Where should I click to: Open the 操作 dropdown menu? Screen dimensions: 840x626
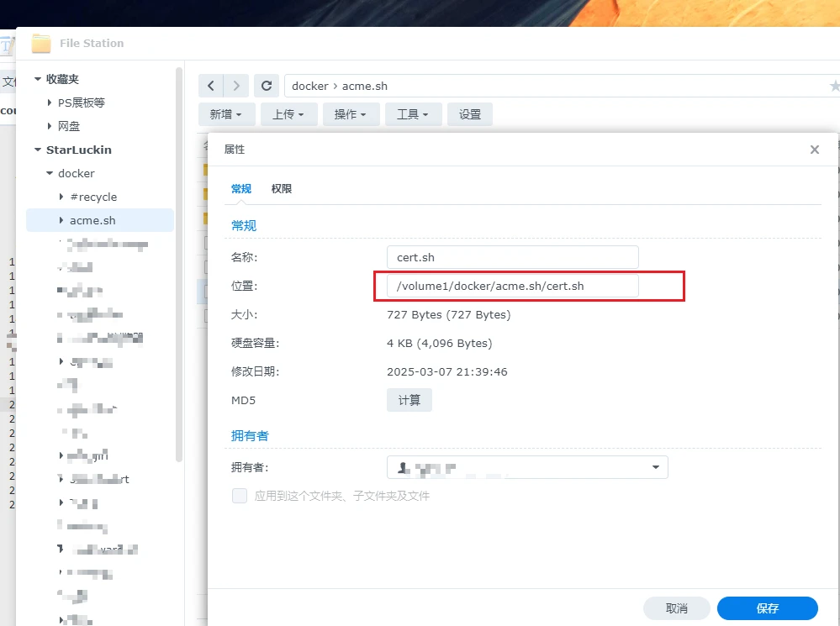coord(351,114)
